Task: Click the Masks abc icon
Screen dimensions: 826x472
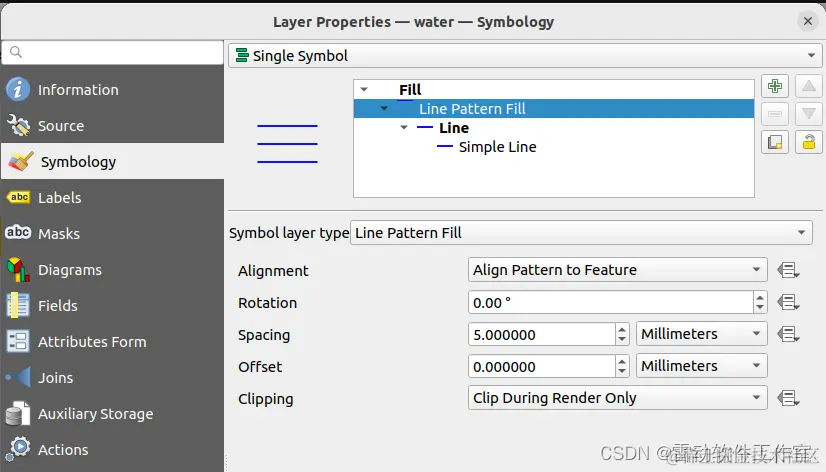Action: (x=18, y=232)
